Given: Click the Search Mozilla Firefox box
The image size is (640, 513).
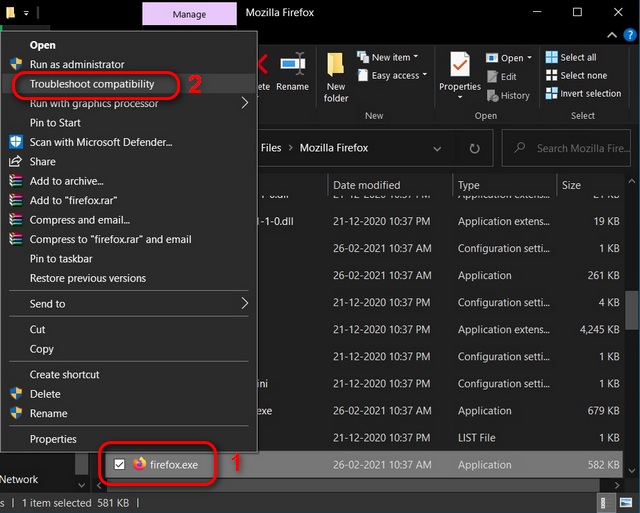Looking at the screenshot, I should (566, 148).
